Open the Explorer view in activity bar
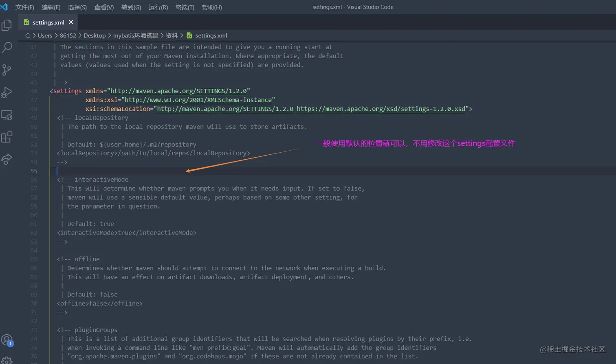 click(7, 25)
